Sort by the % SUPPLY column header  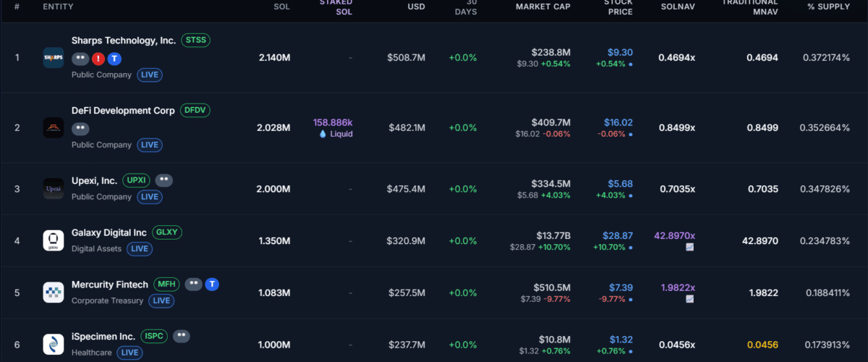(x=828, y=7)
